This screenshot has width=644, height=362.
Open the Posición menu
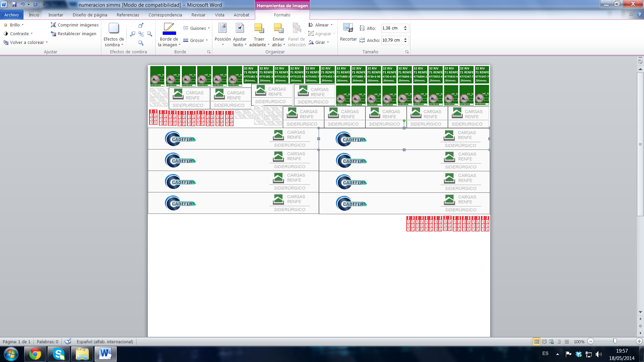[x=223, y=35]
